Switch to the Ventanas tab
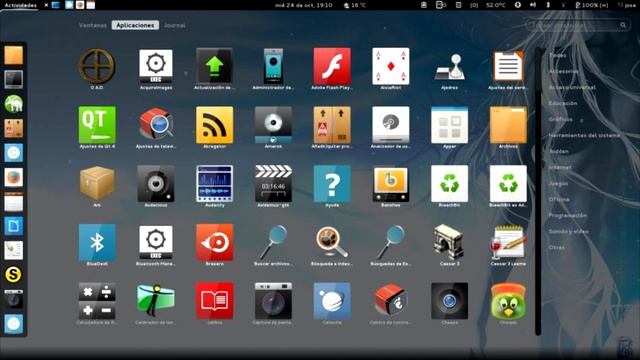The width and height of the screenshot is (640, 360). [93, 25]
